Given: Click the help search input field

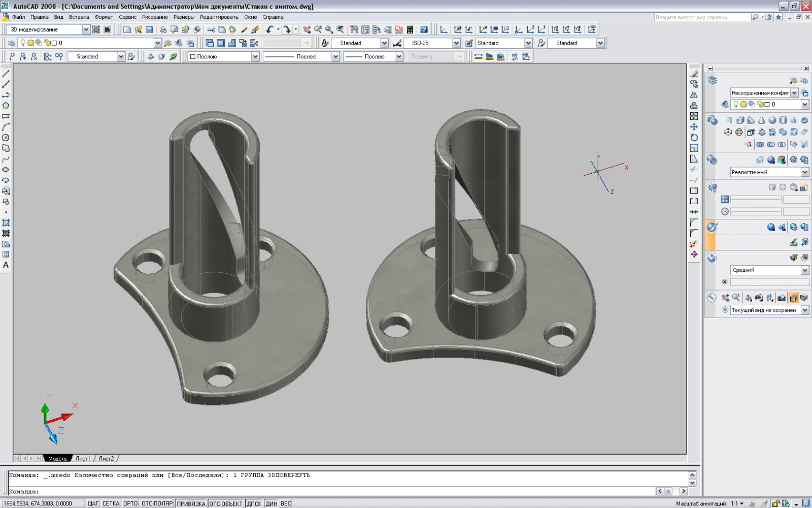Looking at the screenshot, I should (702, 17).
